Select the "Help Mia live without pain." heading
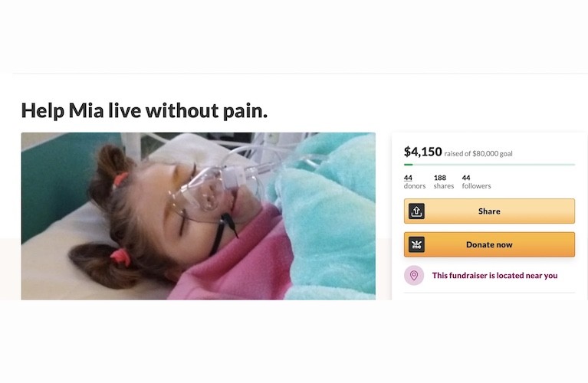Screen dimensions: 588x383 tap(144, 110)
